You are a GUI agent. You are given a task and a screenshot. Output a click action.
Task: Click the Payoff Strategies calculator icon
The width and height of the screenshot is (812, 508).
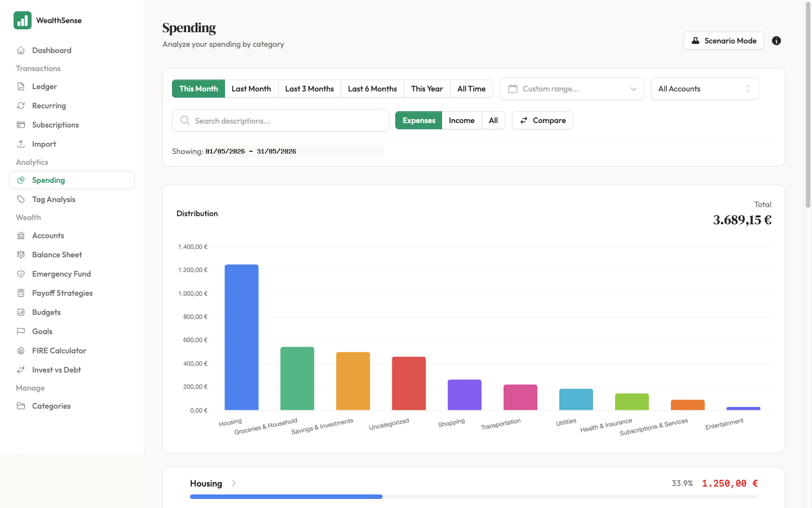(x=21, y=293)
